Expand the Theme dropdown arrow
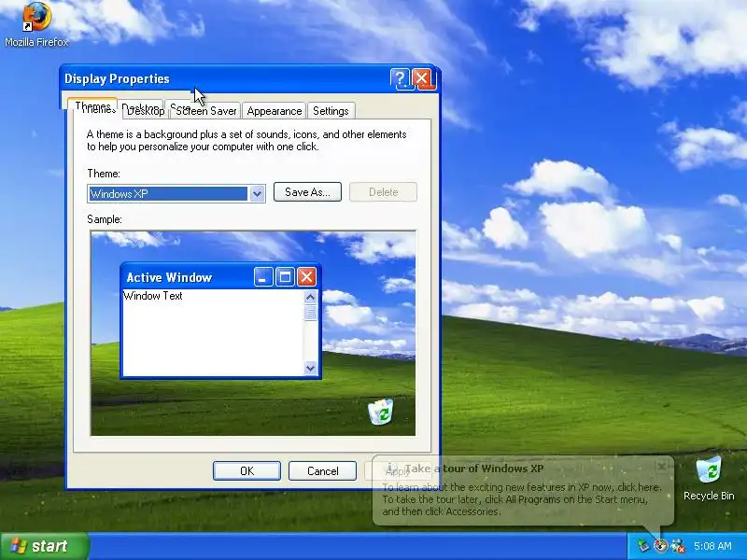The height and width of the screenshot is (560, 747). (x=258, y=194)
